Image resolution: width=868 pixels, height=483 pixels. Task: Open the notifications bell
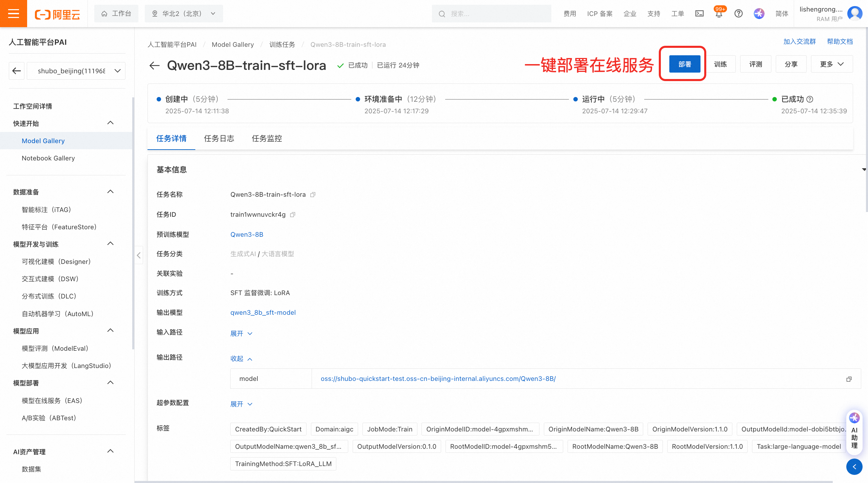718,14
